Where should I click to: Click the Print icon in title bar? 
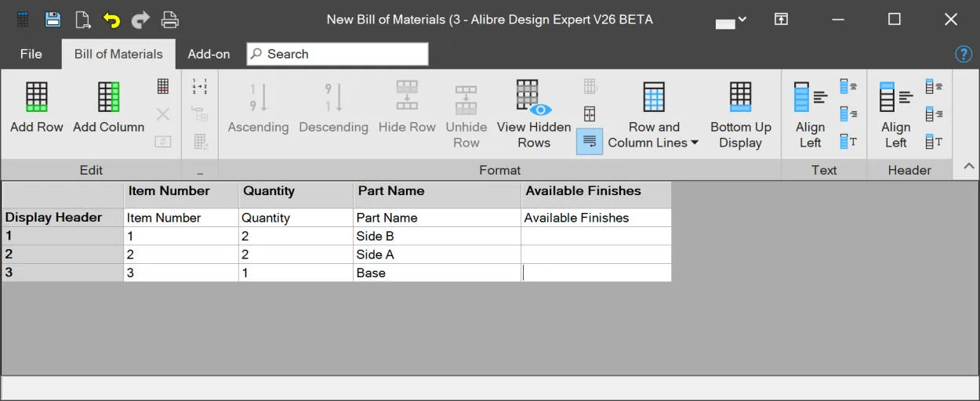(x=169, y=20)
